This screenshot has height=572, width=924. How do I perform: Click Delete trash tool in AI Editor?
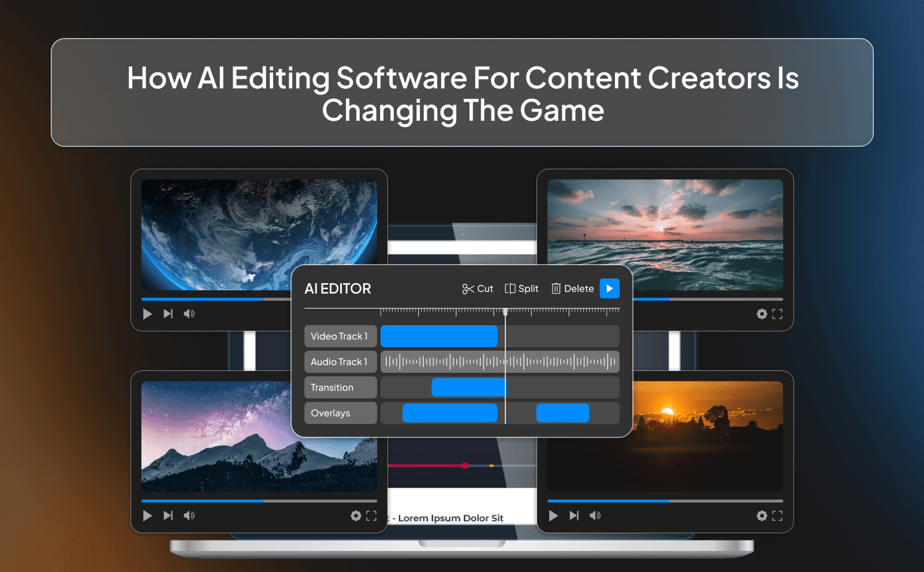tap(573, 289)
